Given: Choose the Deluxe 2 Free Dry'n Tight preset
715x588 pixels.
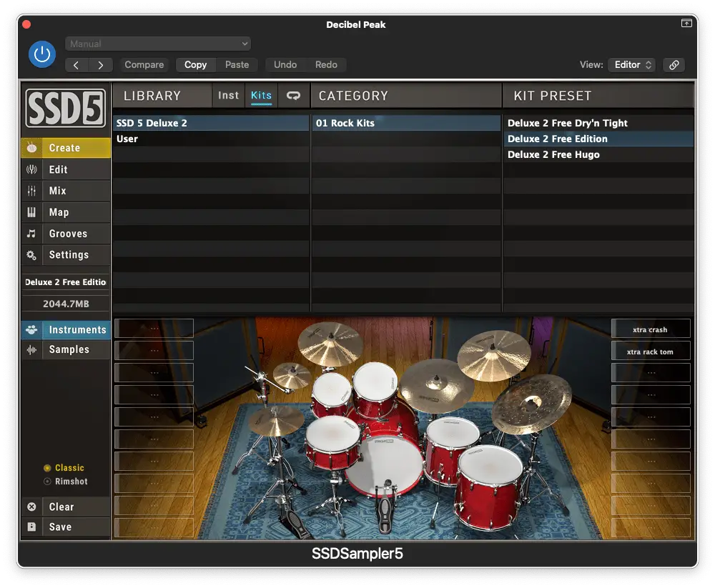Looking at the screenshot, I should 598,123.
